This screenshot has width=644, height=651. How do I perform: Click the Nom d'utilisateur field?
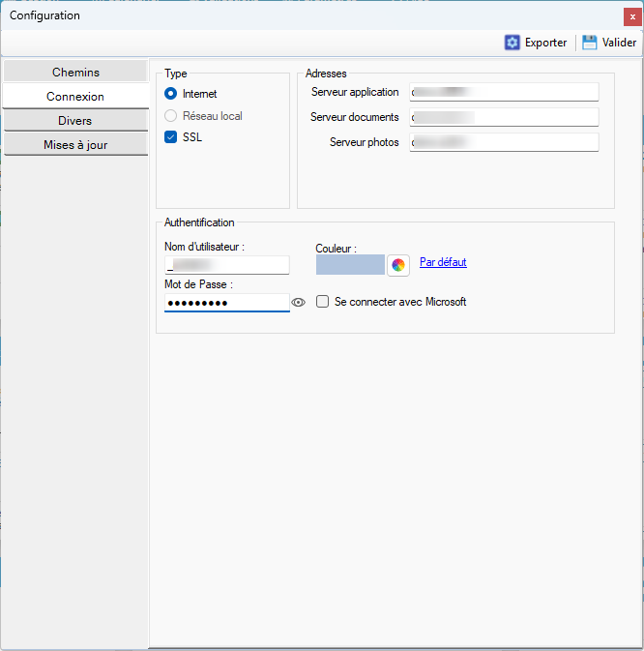pyautogui.click(x=227, y=265)
